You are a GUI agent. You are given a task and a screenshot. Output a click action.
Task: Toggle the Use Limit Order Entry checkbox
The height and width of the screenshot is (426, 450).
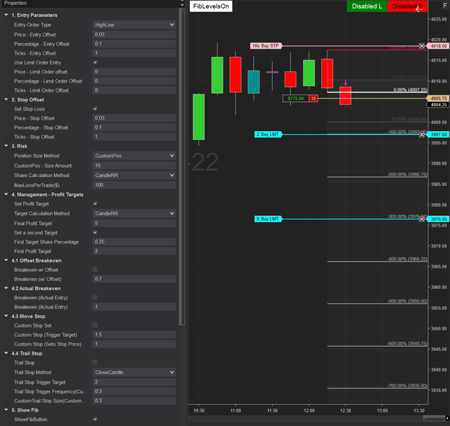[95, 62]
